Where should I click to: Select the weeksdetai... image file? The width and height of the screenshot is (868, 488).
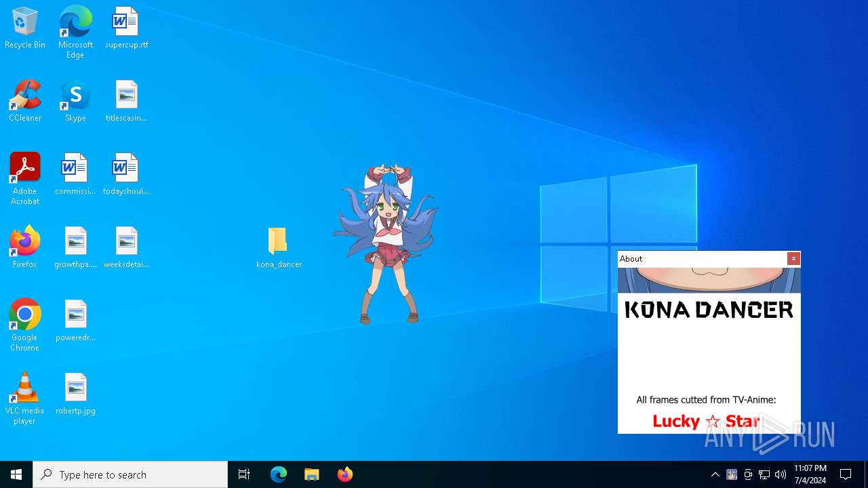[126, 247]
